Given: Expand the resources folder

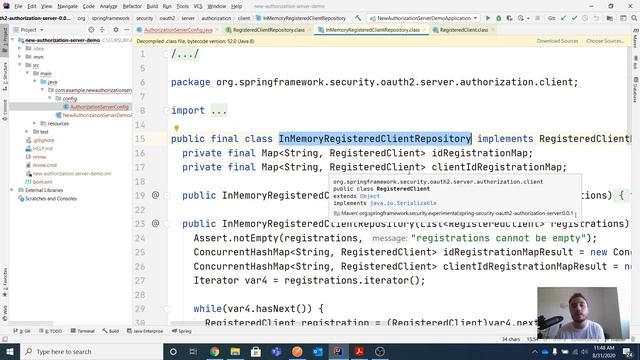Looking at the screenshot, I should pyautogui.click(x=35, y=123).
